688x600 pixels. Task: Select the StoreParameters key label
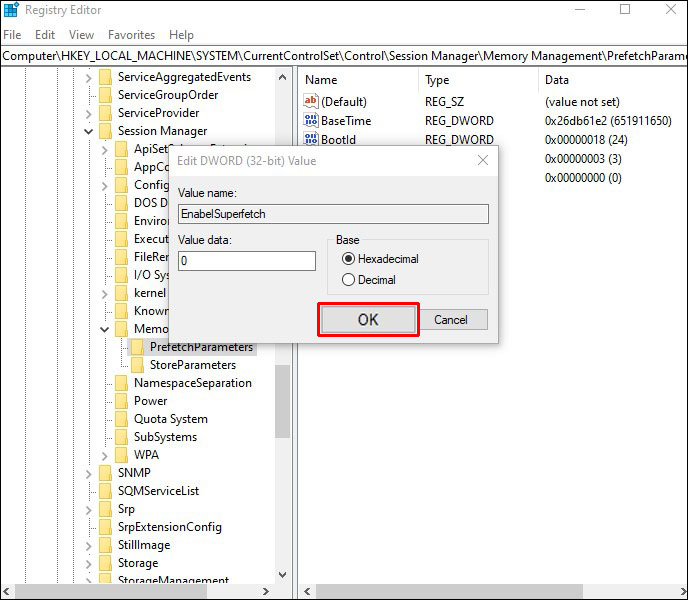pos(193,365)
